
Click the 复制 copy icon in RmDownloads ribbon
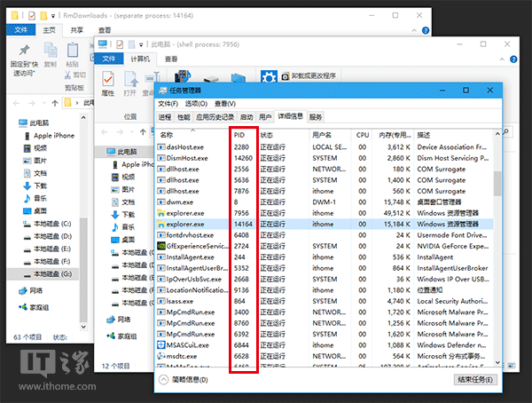pos(51,50)
